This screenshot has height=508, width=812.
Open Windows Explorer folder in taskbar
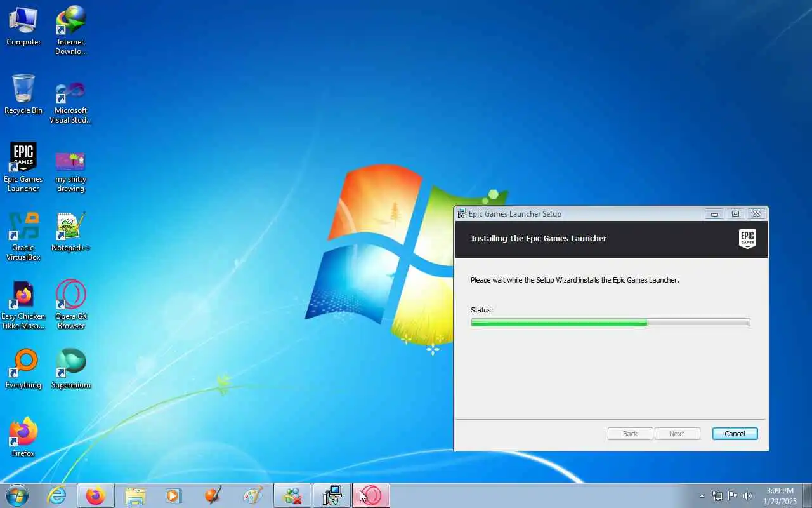(135, 495)
